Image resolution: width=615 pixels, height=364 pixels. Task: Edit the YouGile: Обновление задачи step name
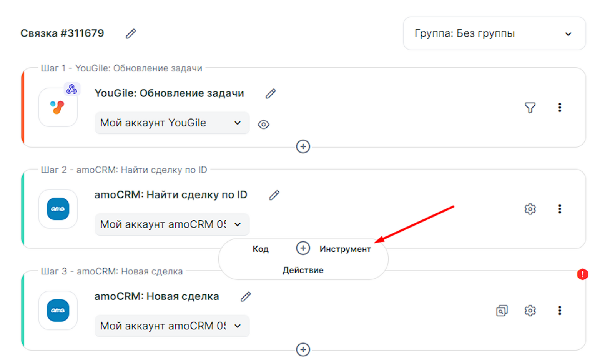[x=271, y=93]
